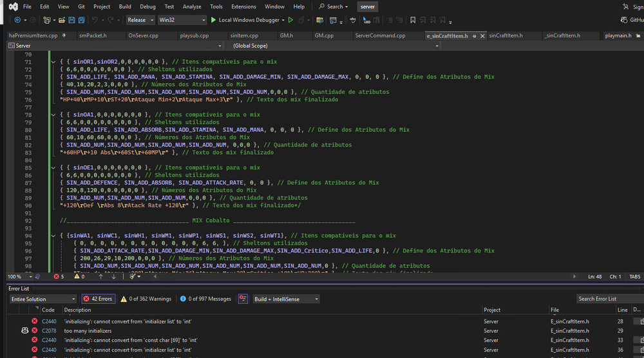
Task: Open the Extensions menu
Action: [243, 6]
